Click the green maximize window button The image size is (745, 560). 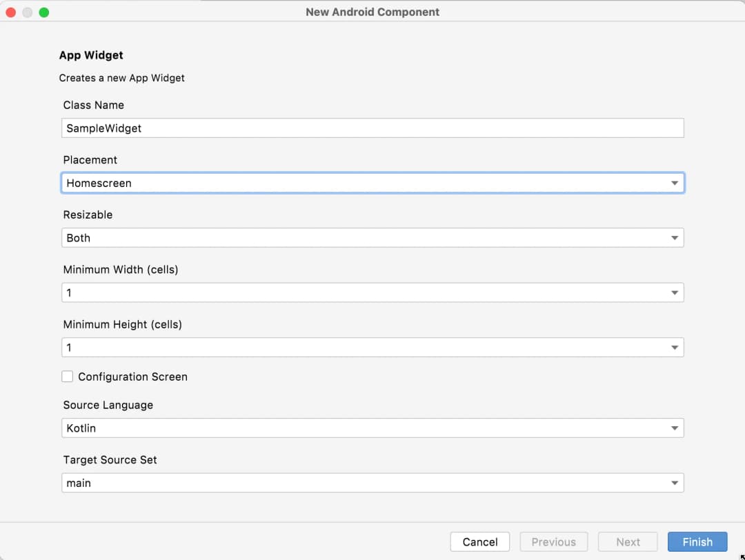click(44, 12)
